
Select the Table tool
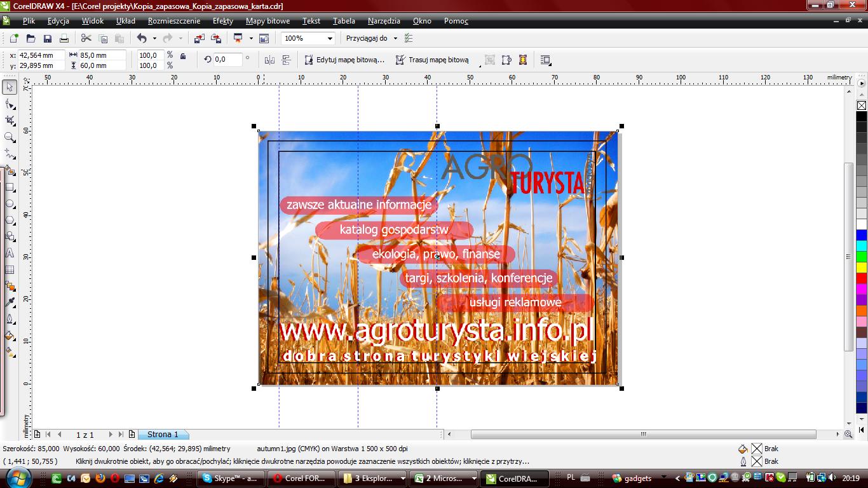click(10, 270)
